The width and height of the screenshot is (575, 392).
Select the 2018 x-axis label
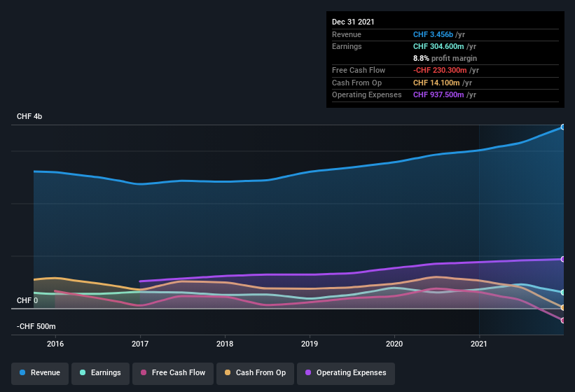(x=225, y=344)
